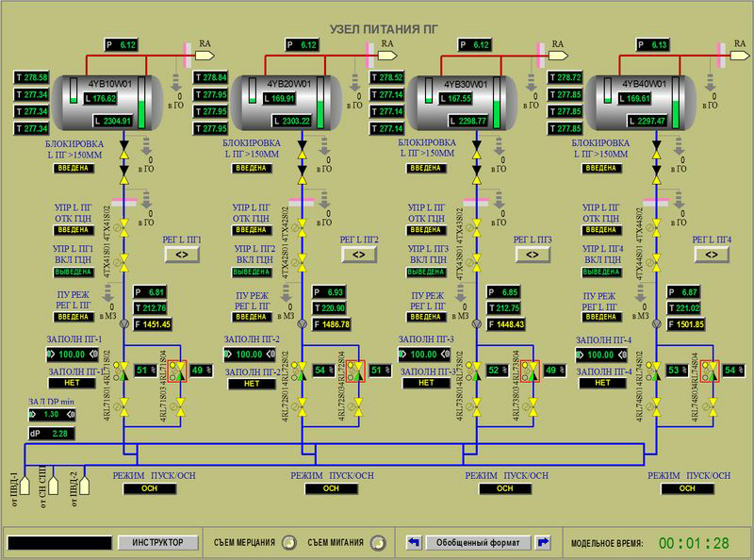Image resolution: width=754 pixels, height=560 pixels.
Task: Select control valve 4RL72S02
Action: pos(302,371)
